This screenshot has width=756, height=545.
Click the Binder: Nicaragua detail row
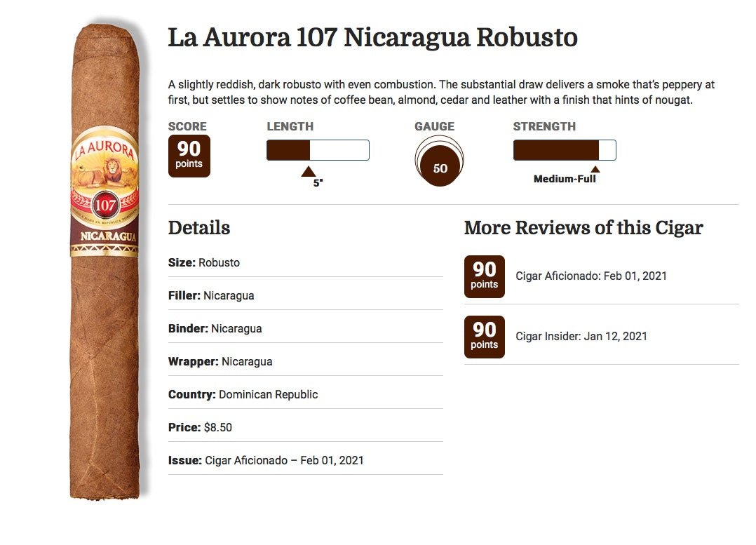tap(305, 328)
